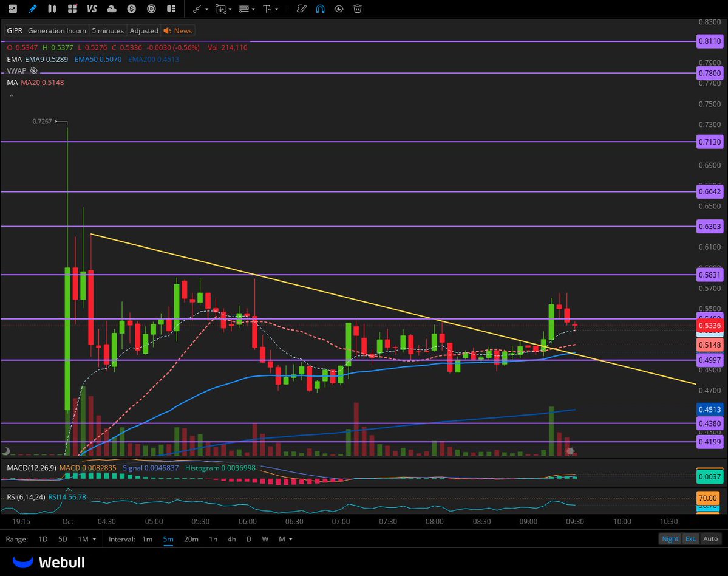
Task: Click the 0.8110 price level tag
Action: 710,41
